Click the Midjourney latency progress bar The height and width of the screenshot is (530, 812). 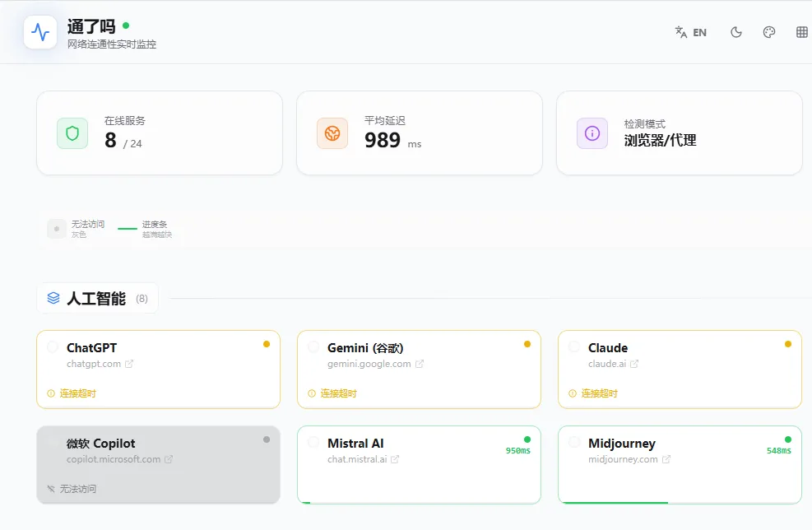click(x=613, y=501)
